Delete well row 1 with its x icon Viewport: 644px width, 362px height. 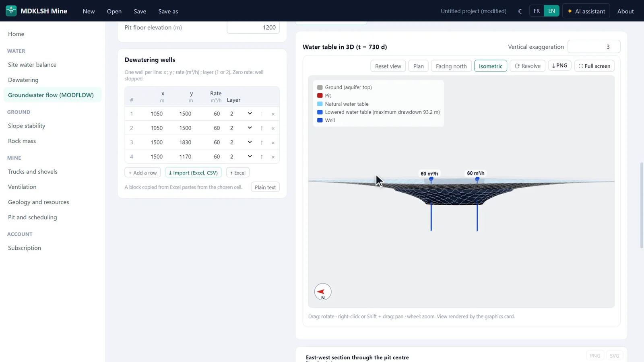click(273, 114)
